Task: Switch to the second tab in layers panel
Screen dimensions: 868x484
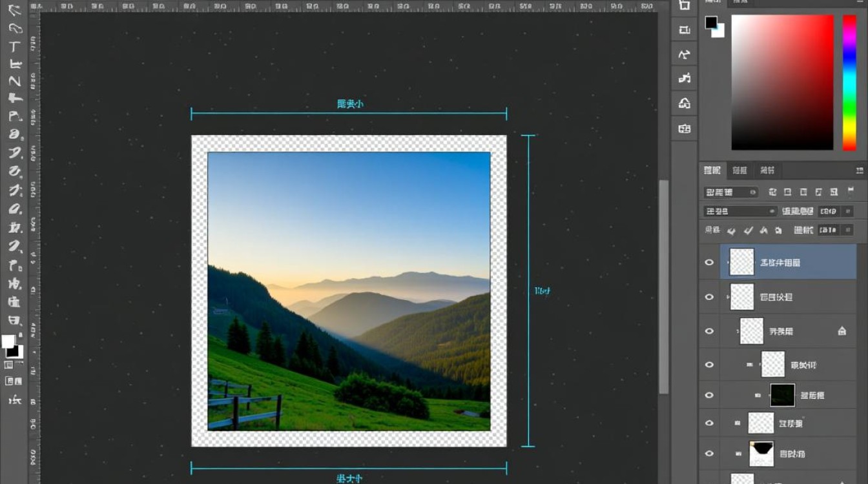Action: pos(740,170)
